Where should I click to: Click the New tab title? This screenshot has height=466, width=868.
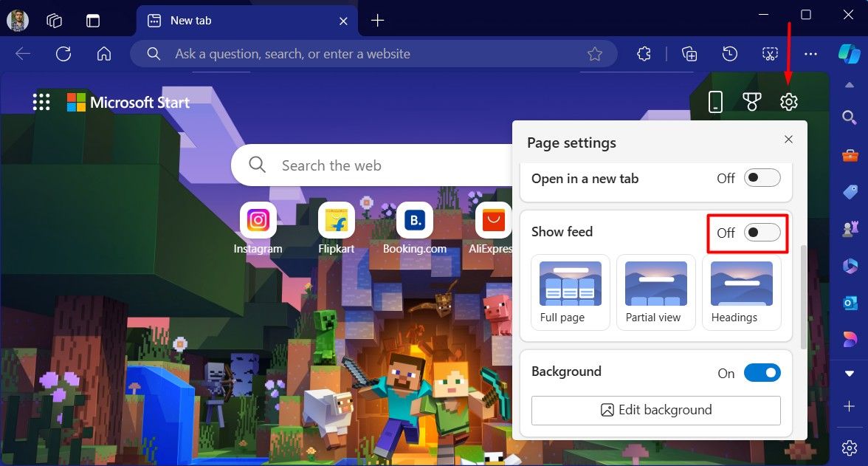point(191,21)
